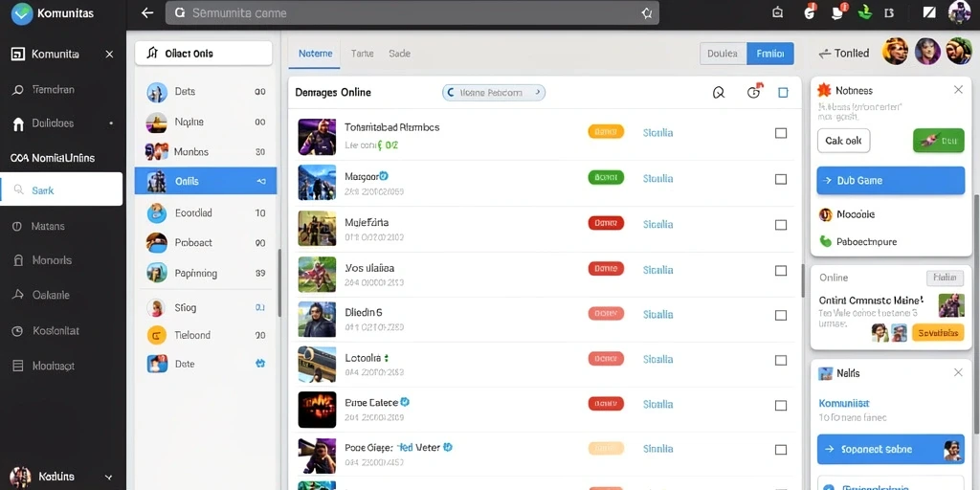Click the green status badge for Margoor
This screenshot has height=490, width=980.
[606, 178]
